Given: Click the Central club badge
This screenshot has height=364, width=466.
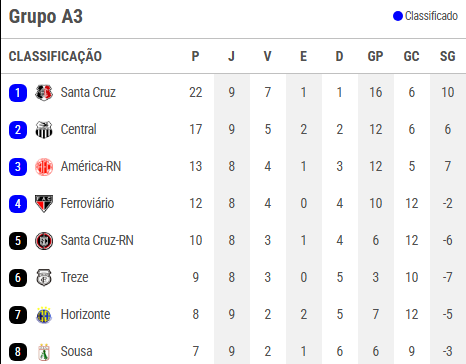Looking at the screenshot, I should pos(44,130).
